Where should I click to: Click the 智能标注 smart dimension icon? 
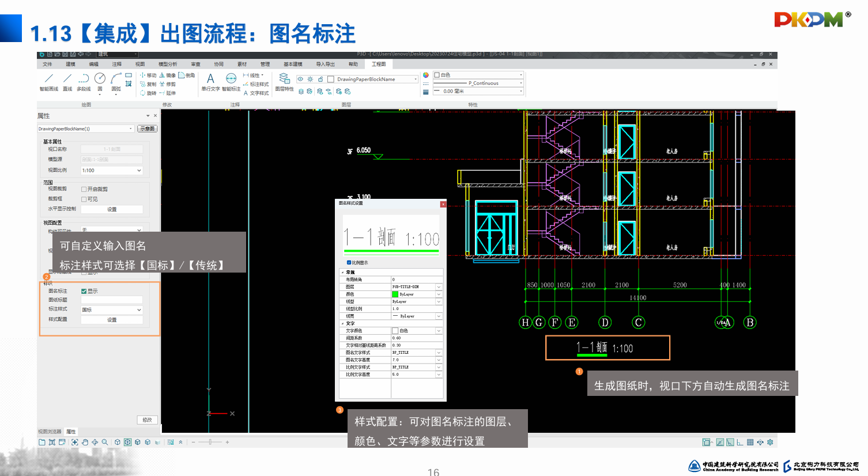pyautogui.click(x=231, y=81)
